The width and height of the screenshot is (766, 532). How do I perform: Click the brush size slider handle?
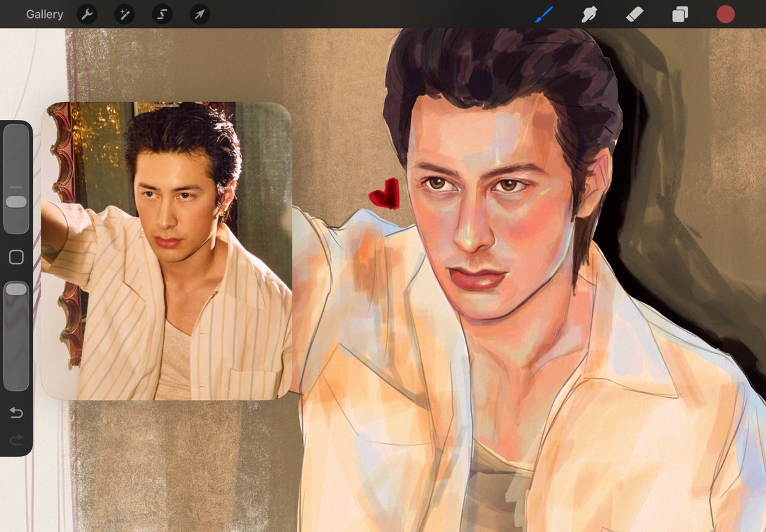pos(16,202)
